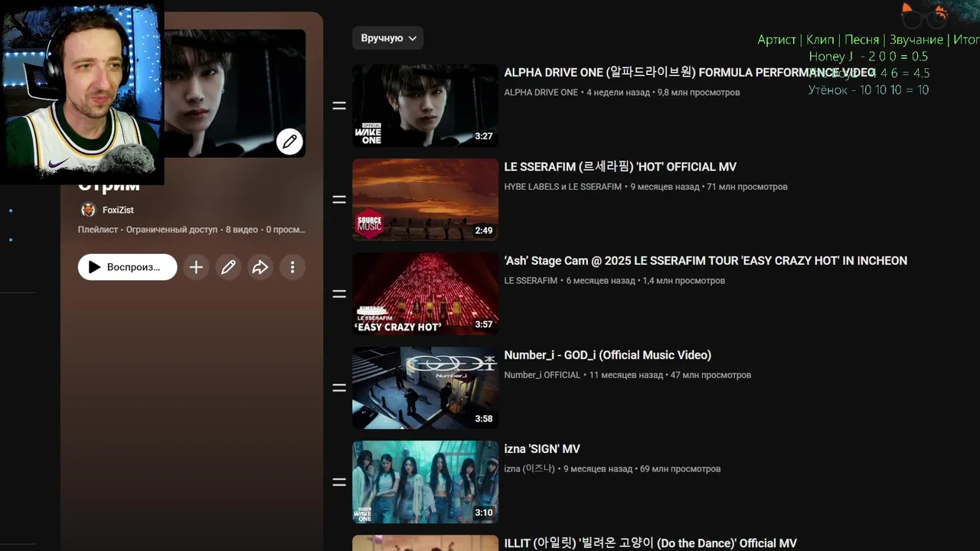
Task: Open FoxiZist channel link
Action: pyautogui.click(x=118, y=210)
